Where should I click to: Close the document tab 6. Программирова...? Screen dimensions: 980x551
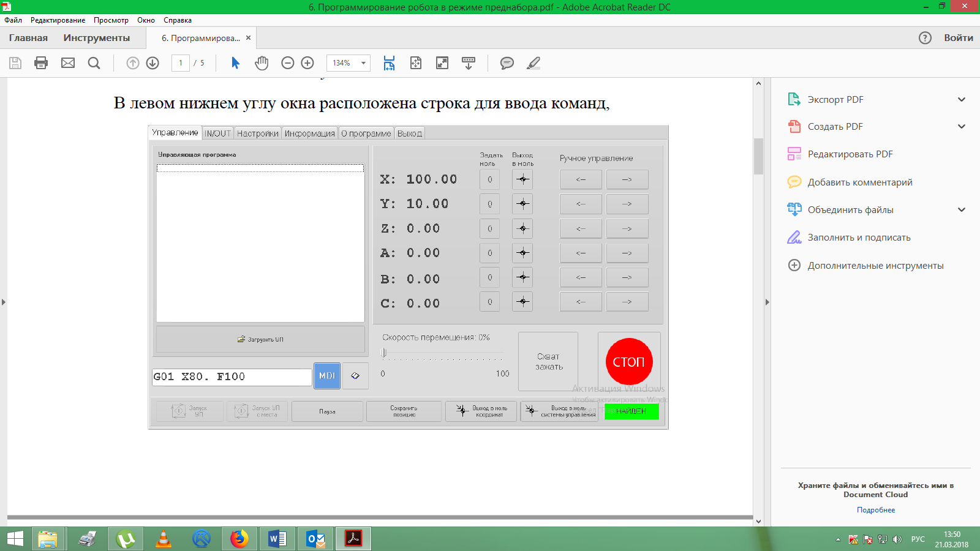248,38
